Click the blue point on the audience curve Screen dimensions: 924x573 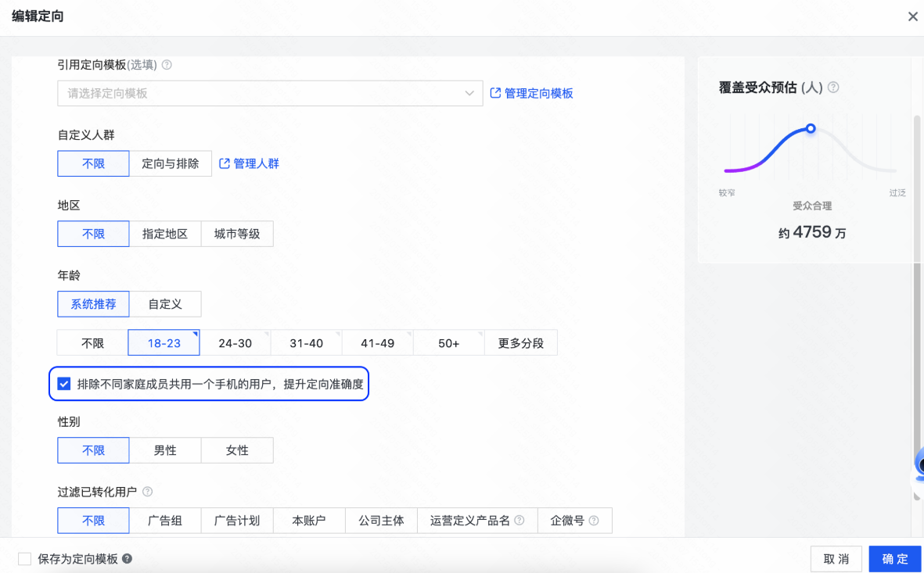click(811, 128)
